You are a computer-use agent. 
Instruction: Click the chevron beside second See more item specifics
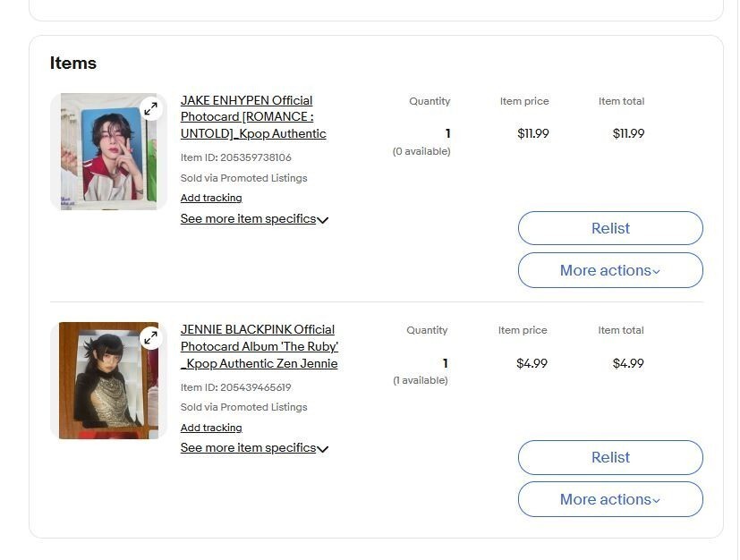pos(323,449)
